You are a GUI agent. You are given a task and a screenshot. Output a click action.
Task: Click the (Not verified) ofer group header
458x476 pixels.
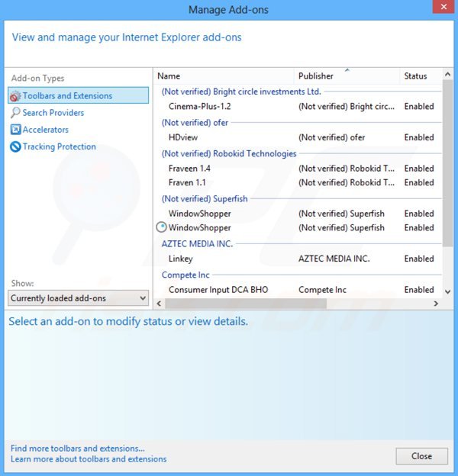coord(195,123)
